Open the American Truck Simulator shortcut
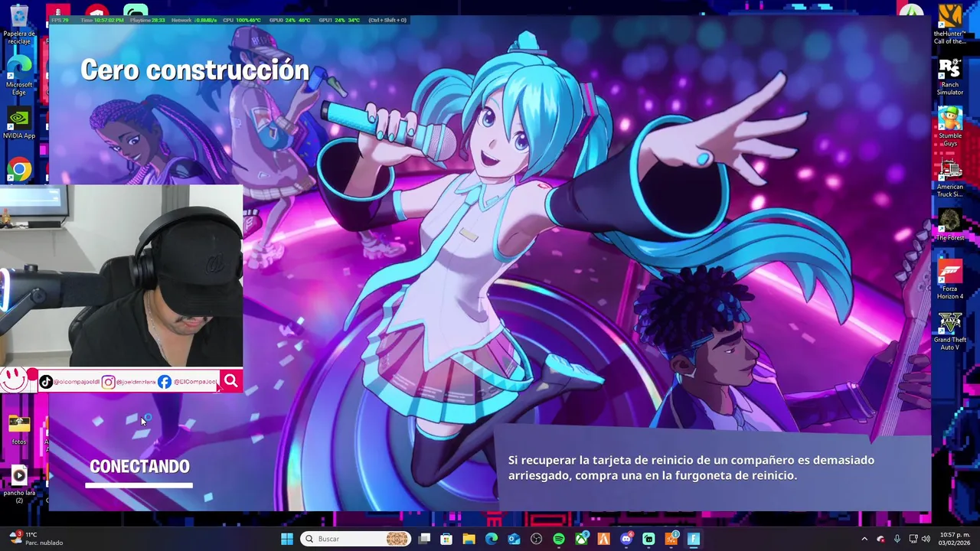 click(949, 178)
